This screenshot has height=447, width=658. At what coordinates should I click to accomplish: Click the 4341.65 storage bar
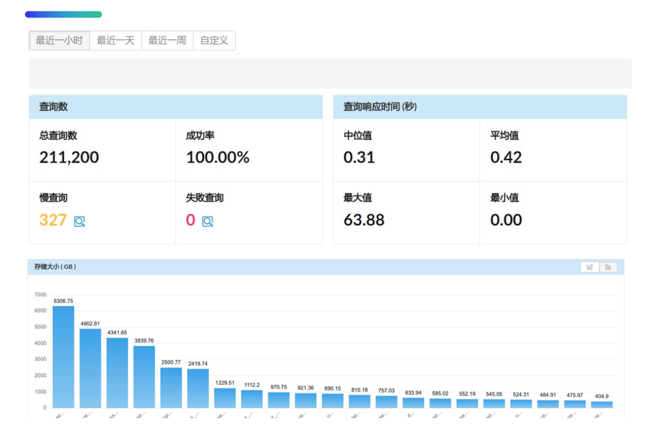click(x=117, y=373)
